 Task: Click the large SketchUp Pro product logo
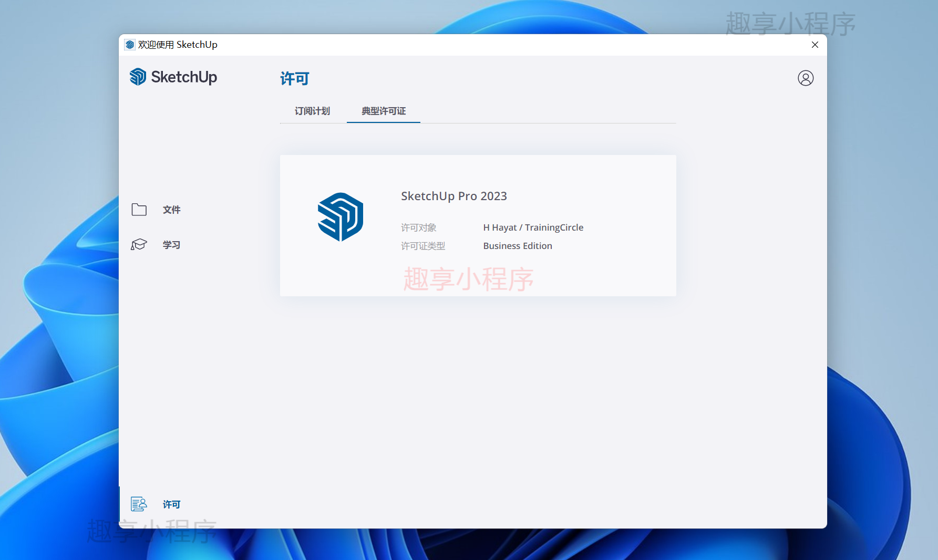(341, 217)
